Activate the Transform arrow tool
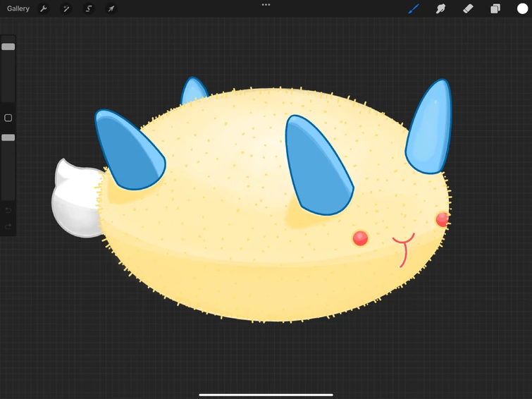Image resolution: width=532 pixels, height=399 pixels. point(111,8)
